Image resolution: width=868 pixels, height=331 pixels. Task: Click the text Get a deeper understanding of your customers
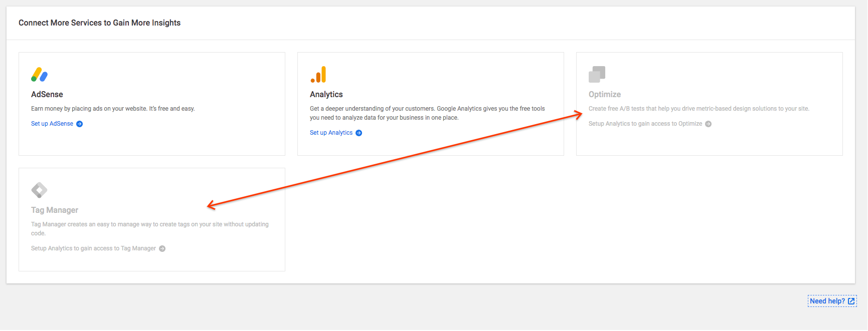[x=373, y=109]
